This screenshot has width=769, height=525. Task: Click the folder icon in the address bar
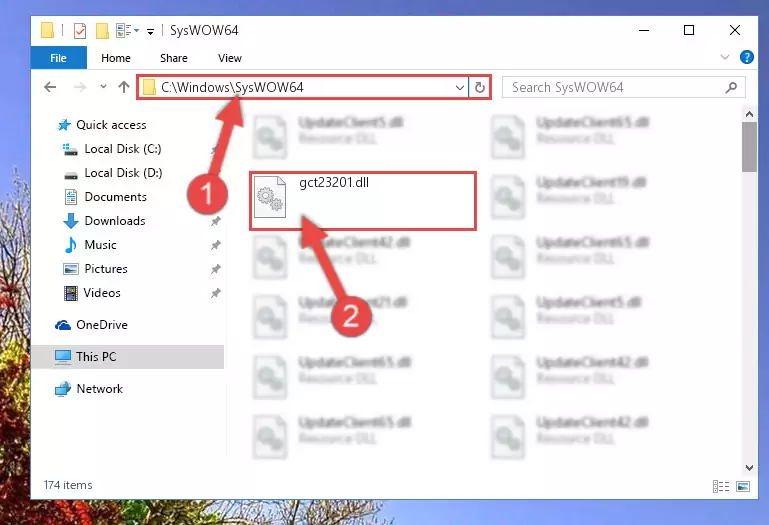[149, 87]
